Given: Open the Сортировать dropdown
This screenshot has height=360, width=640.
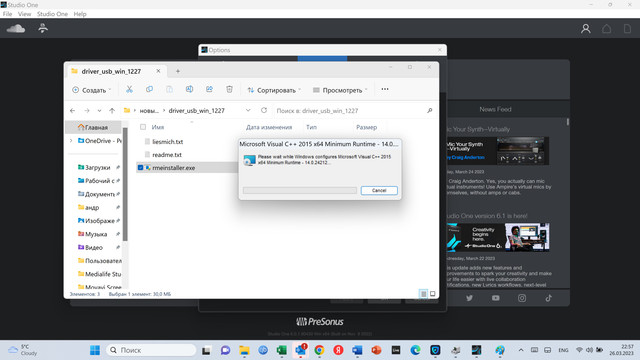Looking at the screenshot, I should coord(274,90).
